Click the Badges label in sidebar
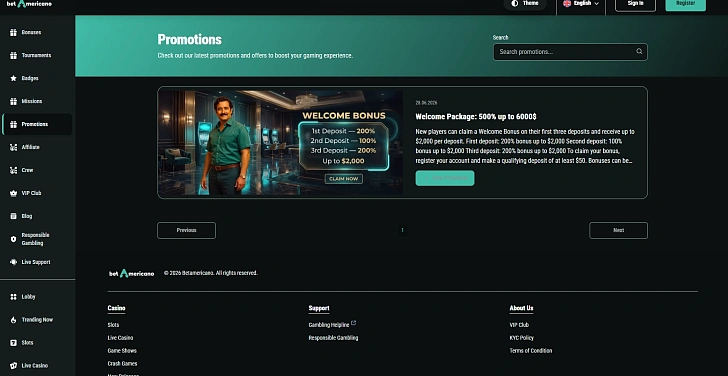Viewport: 728px width, 376px height. pyautogui.click(x=30, y=78)
